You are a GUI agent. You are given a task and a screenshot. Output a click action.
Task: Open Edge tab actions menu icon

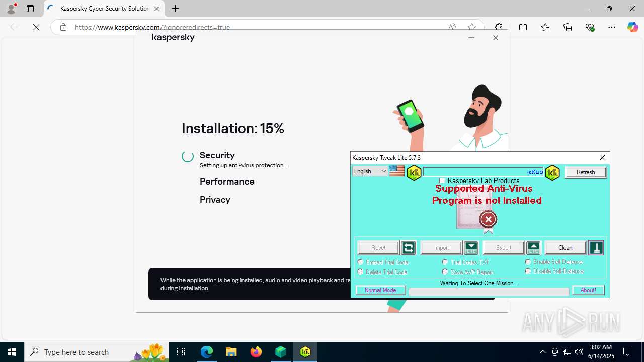tap(30, 9)
